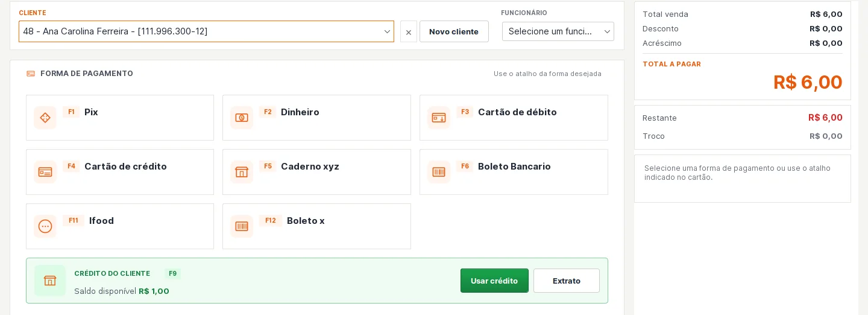Click the Total venda R$ 6,00 value

point(826,14)
